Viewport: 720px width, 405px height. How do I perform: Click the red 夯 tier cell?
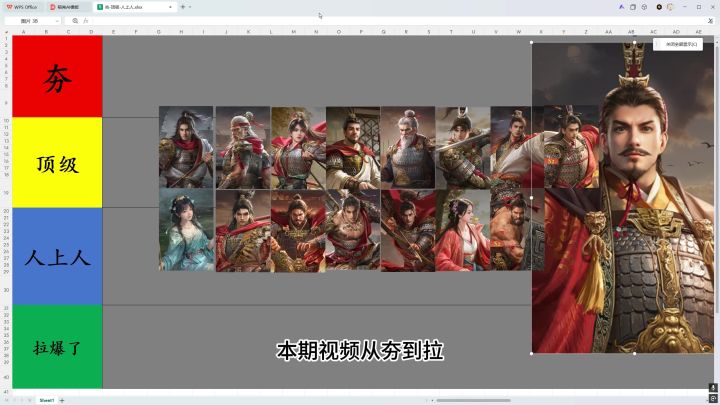(x=57, y=76)
